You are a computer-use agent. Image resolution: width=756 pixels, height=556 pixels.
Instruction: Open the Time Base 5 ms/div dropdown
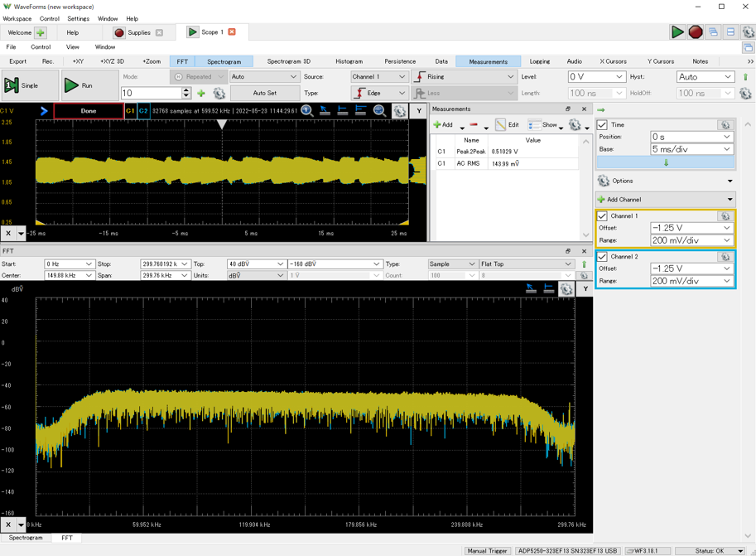coord(691,149)
